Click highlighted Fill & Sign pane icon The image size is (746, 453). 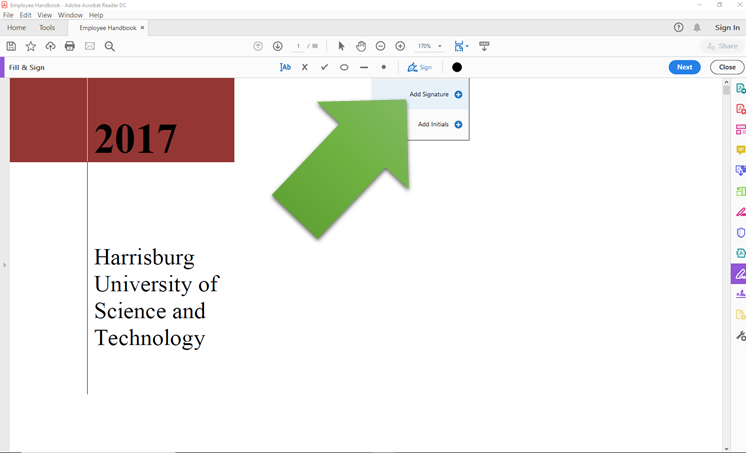pyautogui.click(x=739, y=274)
